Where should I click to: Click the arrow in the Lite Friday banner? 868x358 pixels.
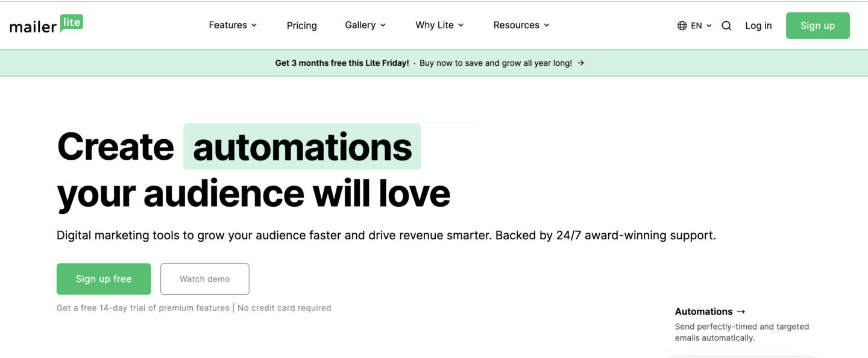[x=580, y=63]
